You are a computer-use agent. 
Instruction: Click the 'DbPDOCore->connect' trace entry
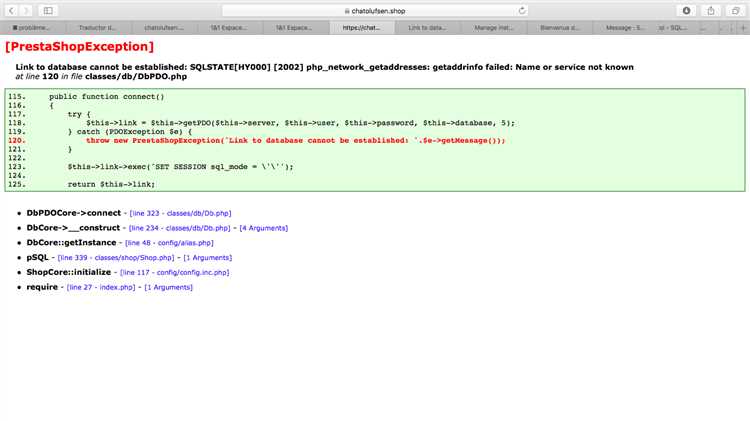(74, 213)
